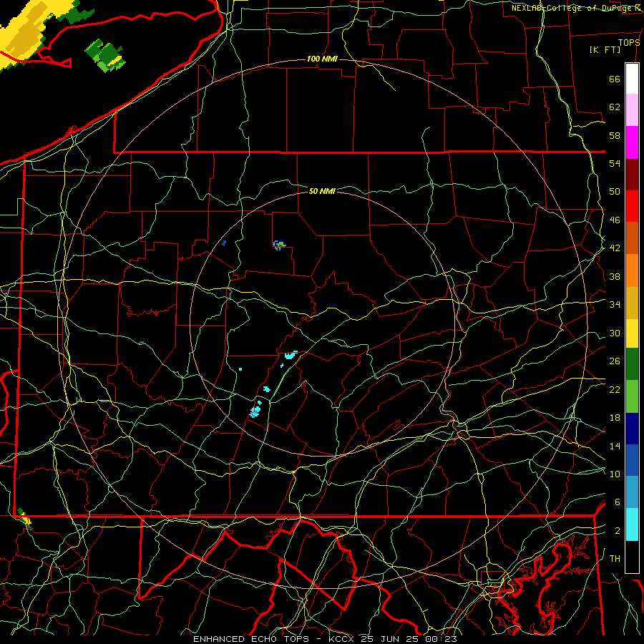Click the magenta legend swatch near 58
The width and height of the screenshot is (644, 644).
point(632,142)
